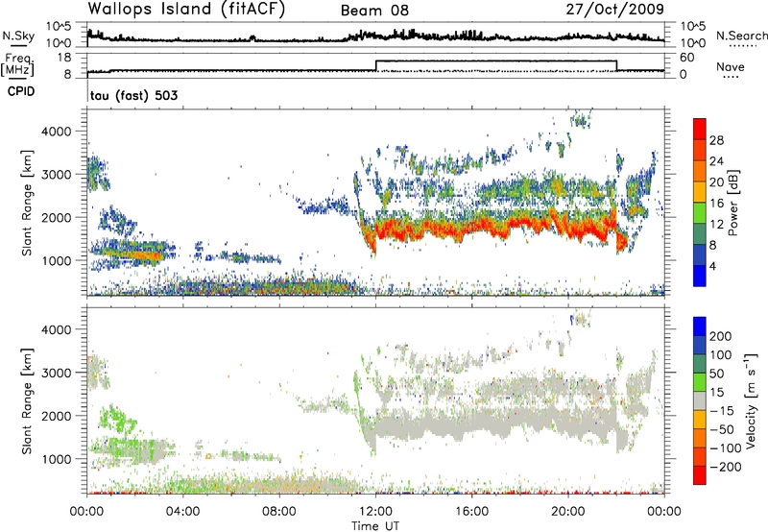
Task: Pick the red bottom segment of Velocity colorbar
Action: (x=700, y=475)
